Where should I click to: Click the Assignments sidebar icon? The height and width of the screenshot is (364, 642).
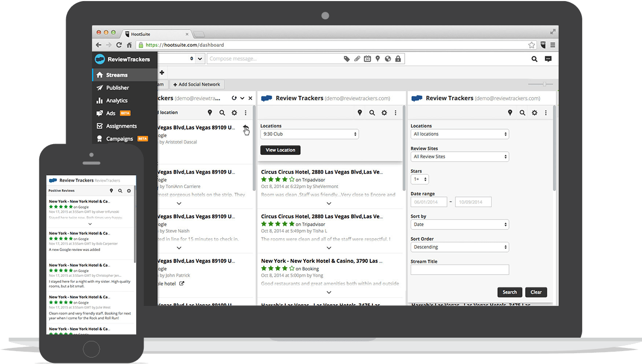pos(101,126)
